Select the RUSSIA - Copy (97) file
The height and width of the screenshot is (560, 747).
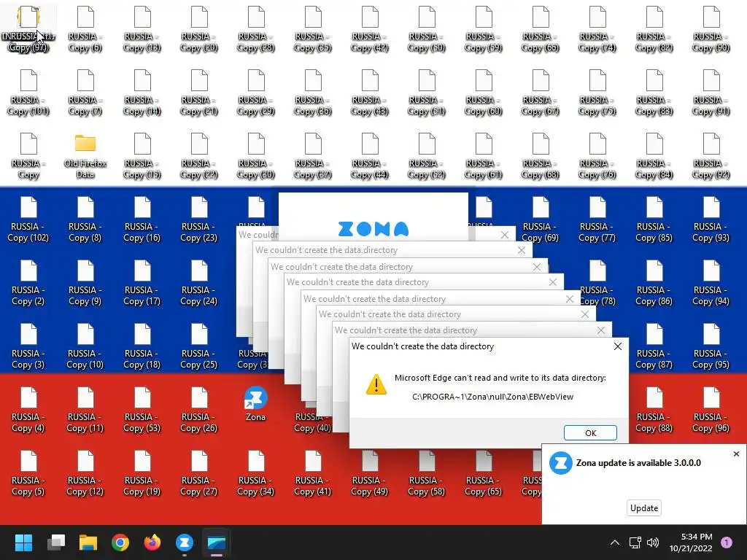pos(28,29)
